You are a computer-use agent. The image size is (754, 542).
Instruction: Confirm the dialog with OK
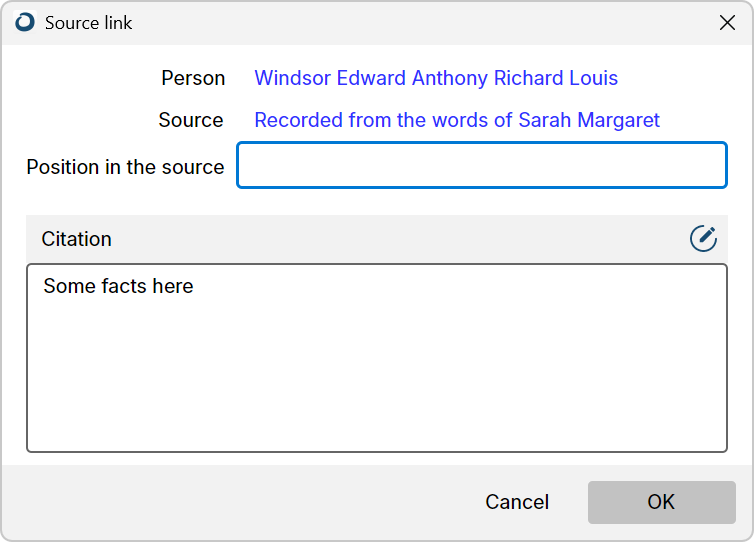click(661, 502)
